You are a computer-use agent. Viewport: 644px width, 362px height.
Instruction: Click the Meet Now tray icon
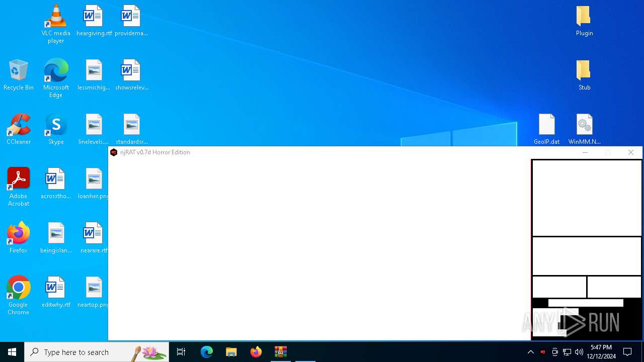click(554, 352)
